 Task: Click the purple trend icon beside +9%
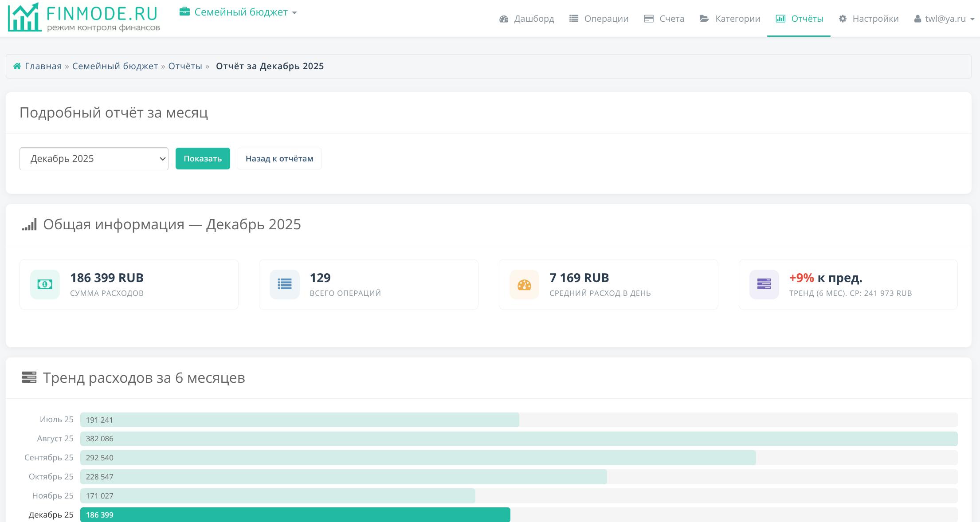click(x=764, y=284)
